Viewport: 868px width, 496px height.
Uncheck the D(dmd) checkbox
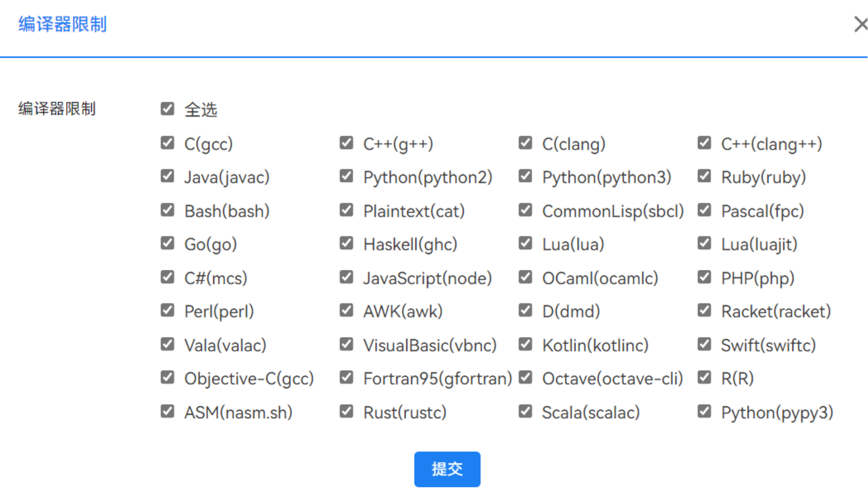[526, 311]
